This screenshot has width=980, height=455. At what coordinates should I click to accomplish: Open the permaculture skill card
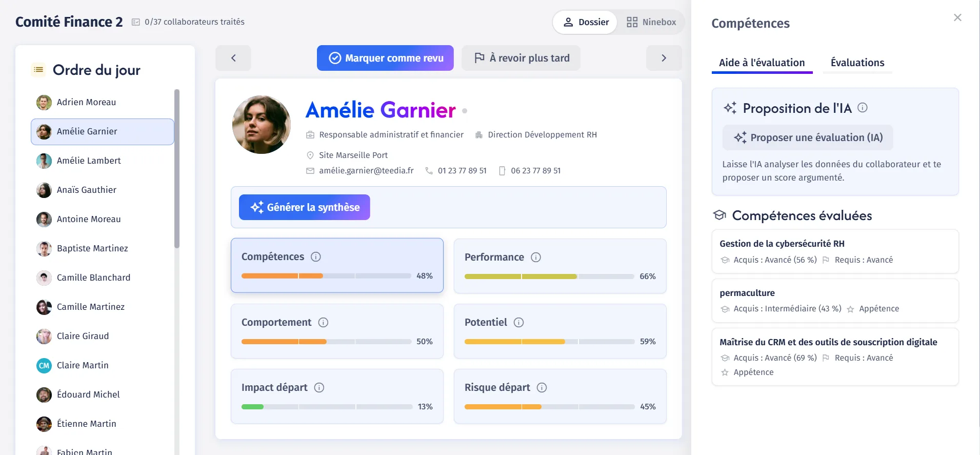(x=835, y=301)
